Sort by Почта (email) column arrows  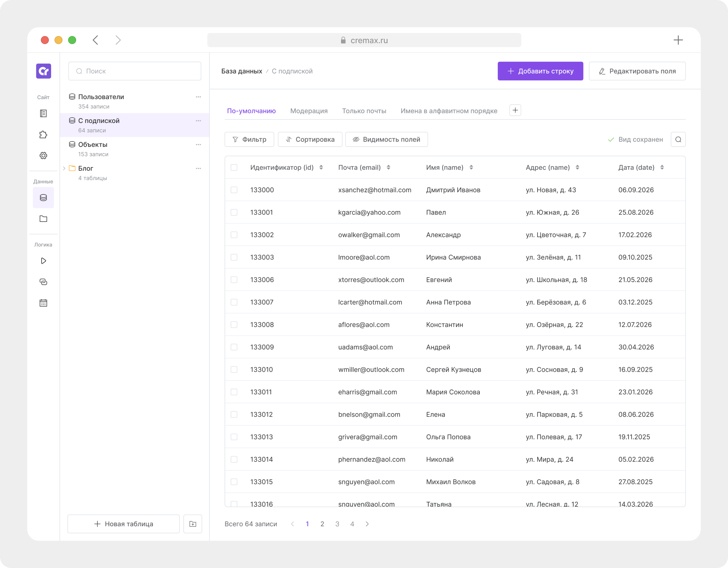coord(388,167)
